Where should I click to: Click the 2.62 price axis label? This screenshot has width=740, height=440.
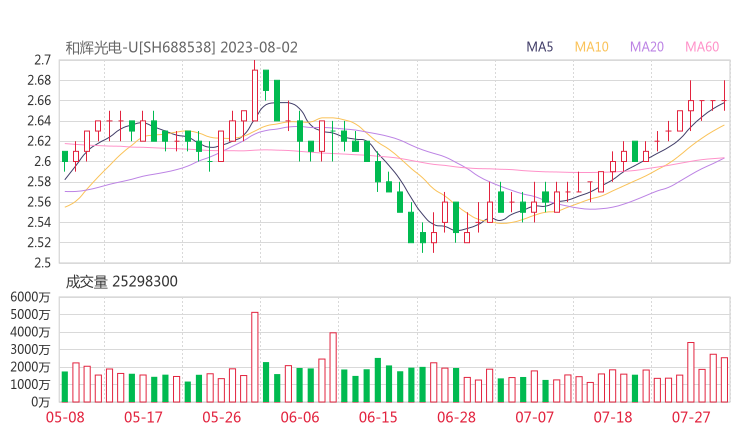tap(39, 141)
